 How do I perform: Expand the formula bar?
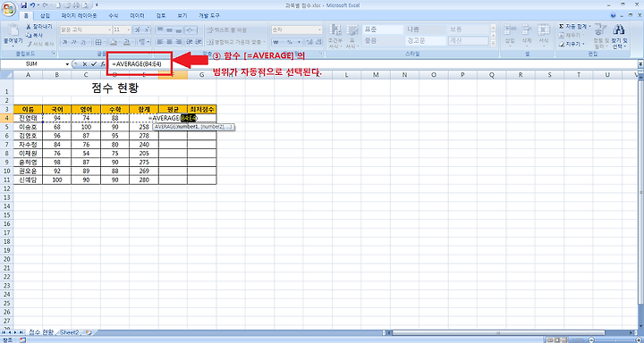point(640,64)
